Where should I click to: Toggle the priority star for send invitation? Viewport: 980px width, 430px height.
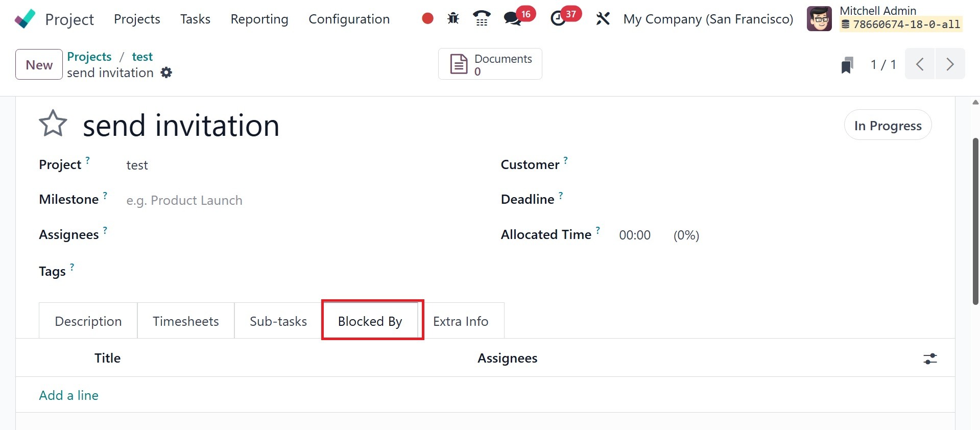coord(53,124)
